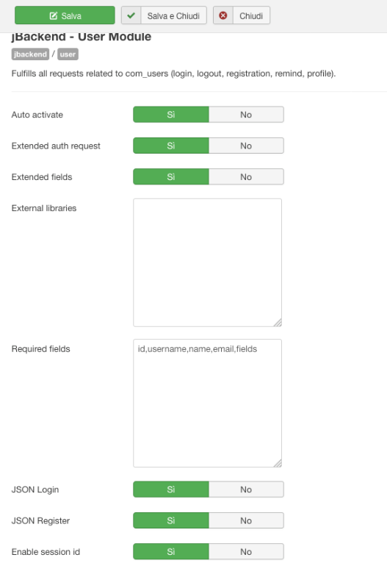Image resolution: width=387 pixels, height=588 pixels.
Task: Turn off JSON Register with No
Action: click(x=246, y=520)
